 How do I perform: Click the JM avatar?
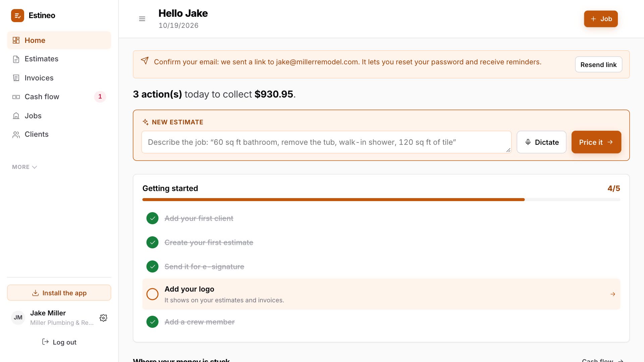click(18, 317)
